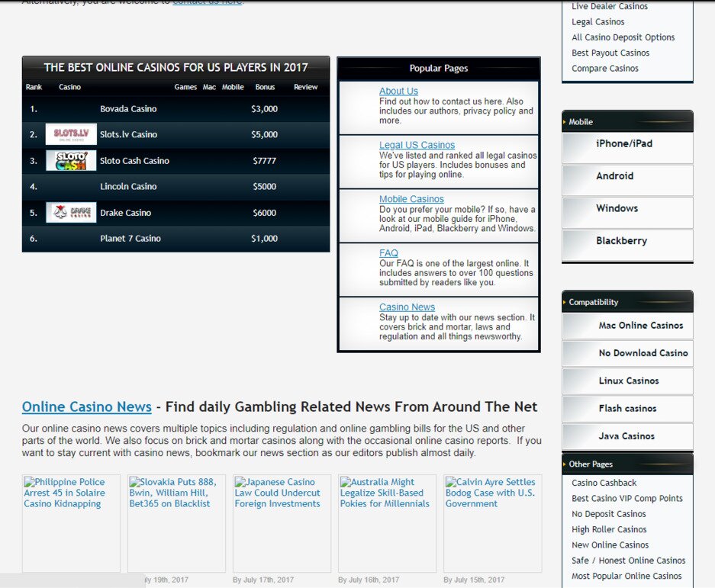Select Flash casinos in Compatibility
This screenshot has width=715, height=588.
627,409
